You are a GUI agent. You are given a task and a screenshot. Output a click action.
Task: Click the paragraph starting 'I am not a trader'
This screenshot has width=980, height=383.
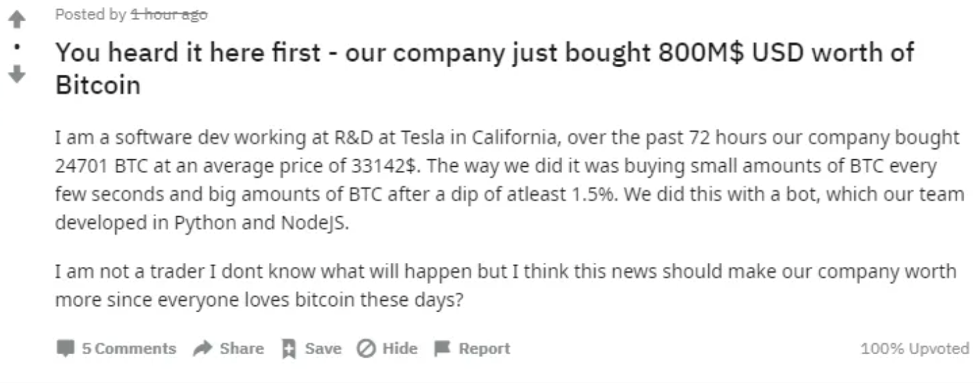(504, 286)
